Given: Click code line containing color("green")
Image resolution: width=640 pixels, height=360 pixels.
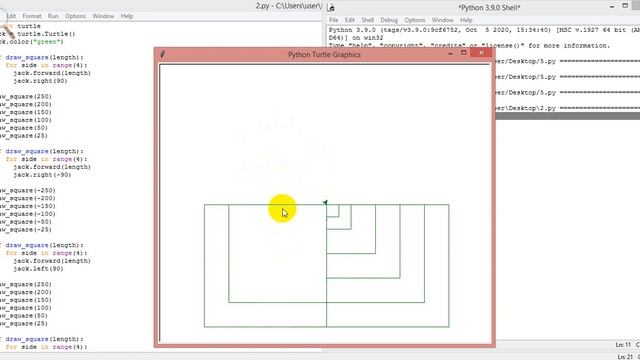Looking at the screenshot, I should point(32,42).
